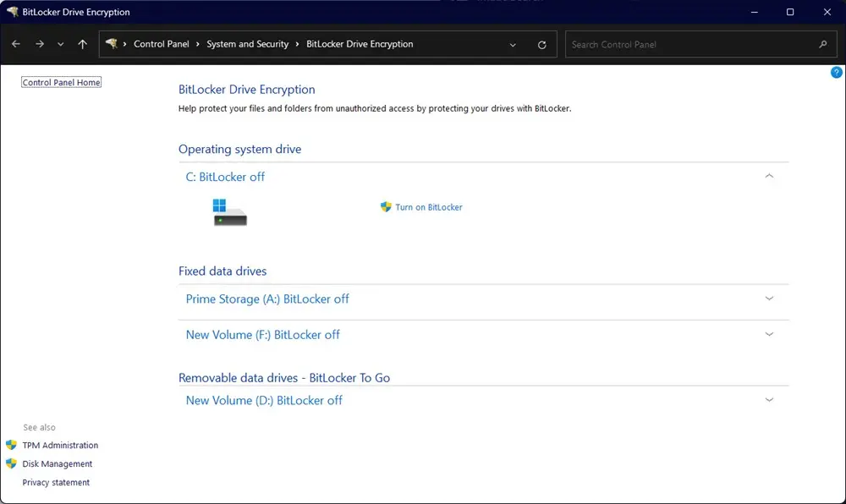Click the back navigation arrow
This screenshot has width=846, height=504.
coord(15,44)
